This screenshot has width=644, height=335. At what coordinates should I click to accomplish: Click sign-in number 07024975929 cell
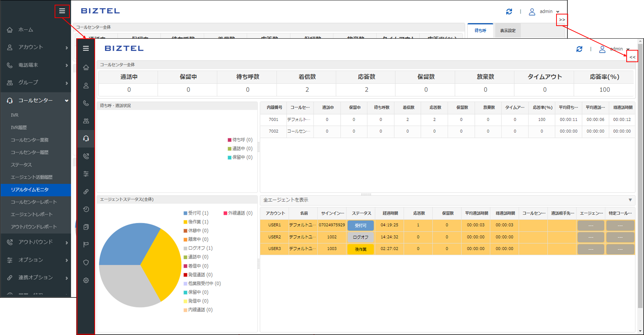click(x=332, y=225)
